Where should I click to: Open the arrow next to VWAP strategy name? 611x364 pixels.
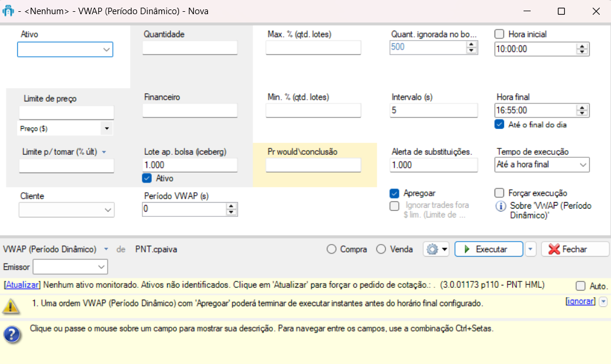(x=107, y=249)
